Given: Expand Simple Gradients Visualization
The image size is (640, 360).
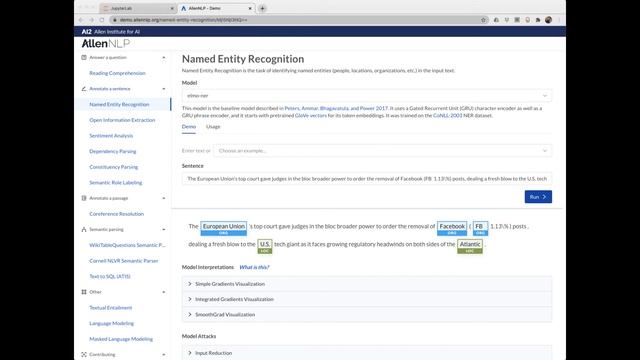Looking at the screenshot, I should coord(367,284).
